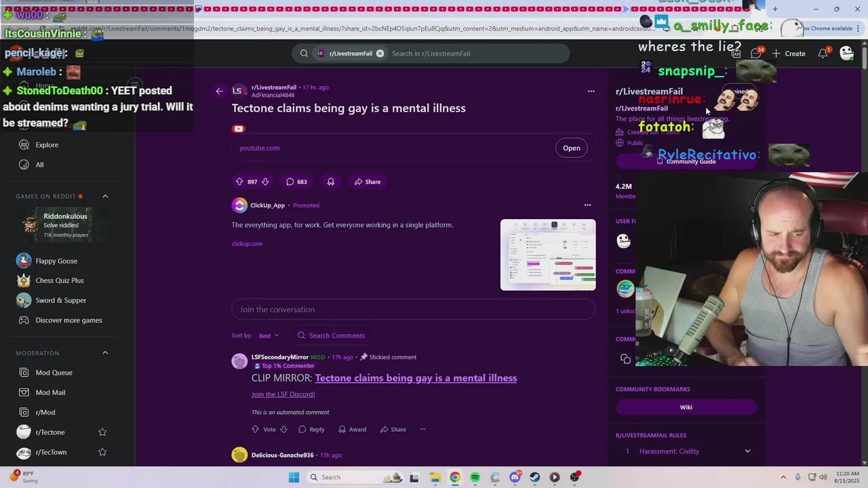
Task: Open the ClickUp ad's three-dot menu
Action: pyautogui.click(x=587, y=205)
